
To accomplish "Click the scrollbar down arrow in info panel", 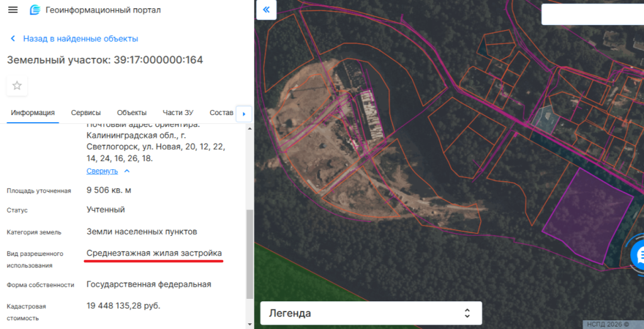I will 250,324.
